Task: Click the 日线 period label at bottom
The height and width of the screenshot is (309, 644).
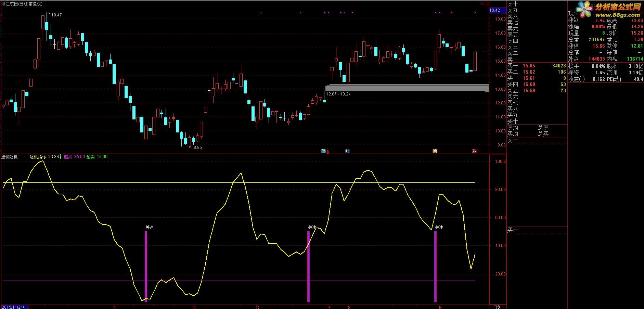Action: (497, 307)
